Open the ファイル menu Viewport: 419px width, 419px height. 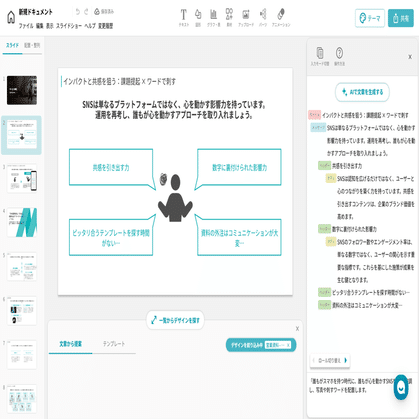pos(26,26)
